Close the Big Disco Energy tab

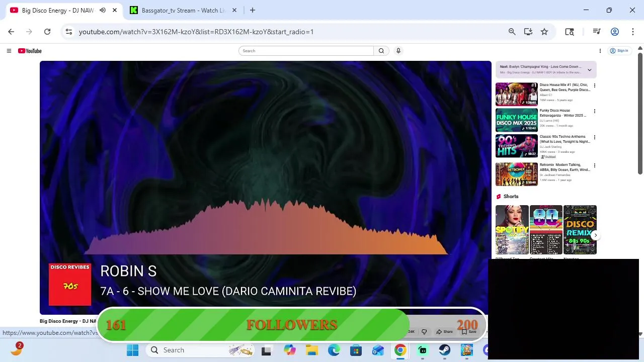click(115, 10)
